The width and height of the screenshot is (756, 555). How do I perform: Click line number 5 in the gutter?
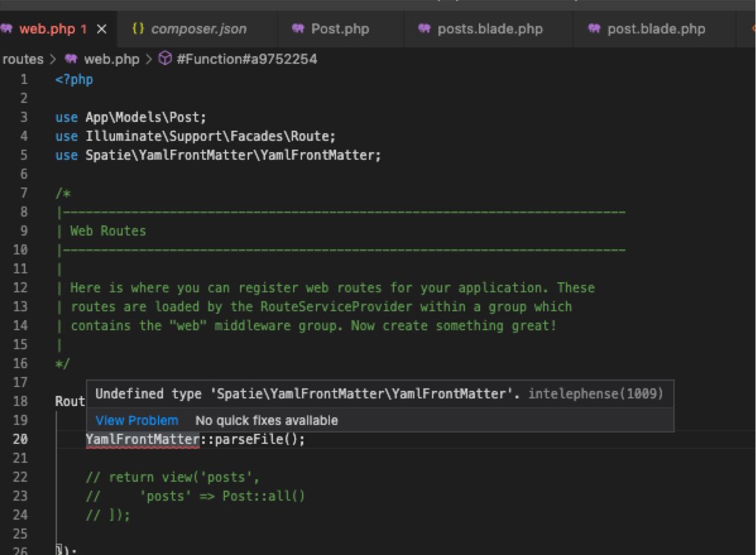[24, 155]
